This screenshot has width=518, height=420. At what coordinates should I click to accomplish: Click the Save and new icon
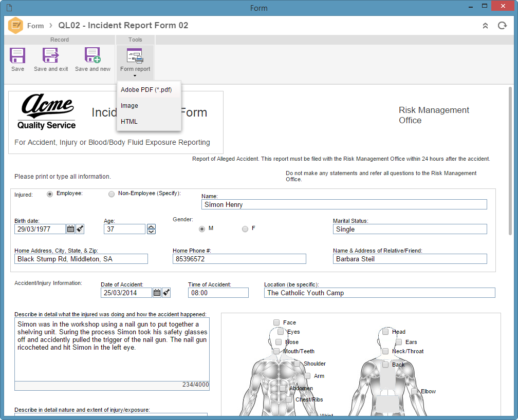92,55
